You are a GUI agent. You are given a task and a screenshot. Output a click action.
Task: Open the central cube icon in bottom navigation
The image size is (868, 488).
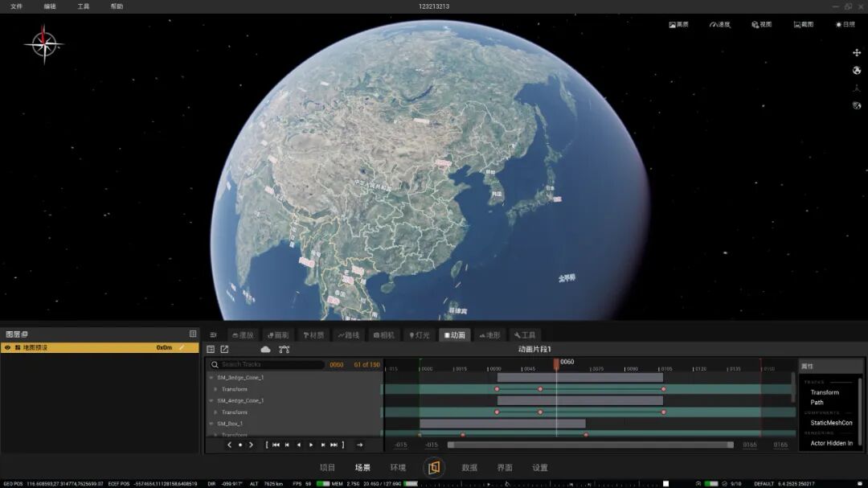pyautogui.click(x=433, y=468)
